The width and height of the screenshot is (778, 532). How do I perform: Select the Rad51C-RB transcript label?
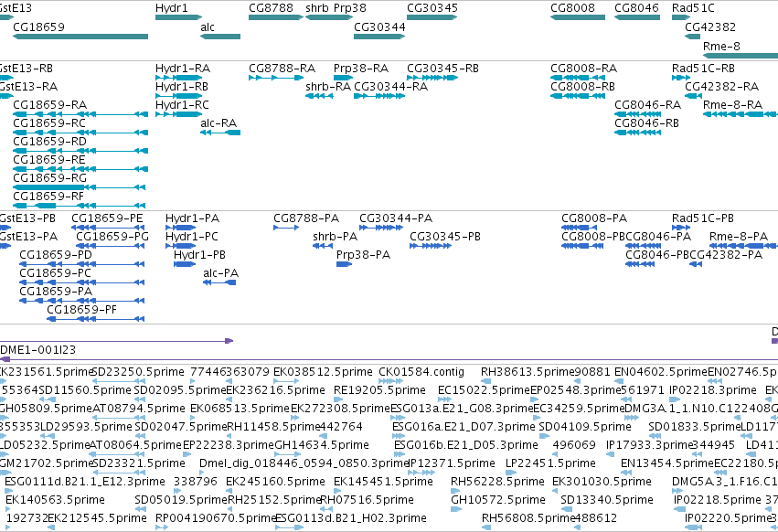[x=704, y=68]
